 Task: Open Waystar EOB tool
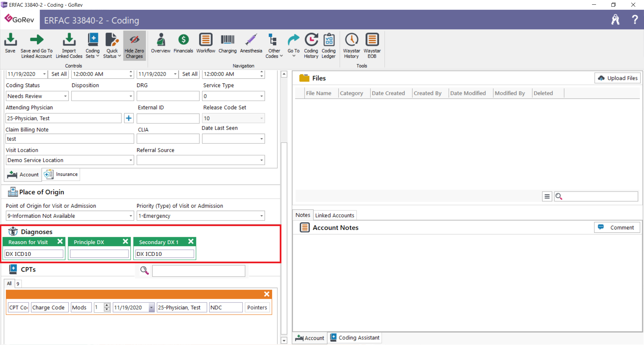372,46
